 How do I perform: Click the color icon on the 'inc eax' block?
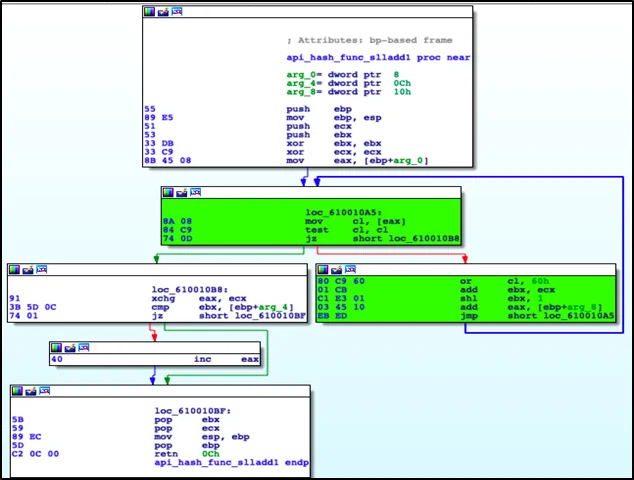(56, 347)
